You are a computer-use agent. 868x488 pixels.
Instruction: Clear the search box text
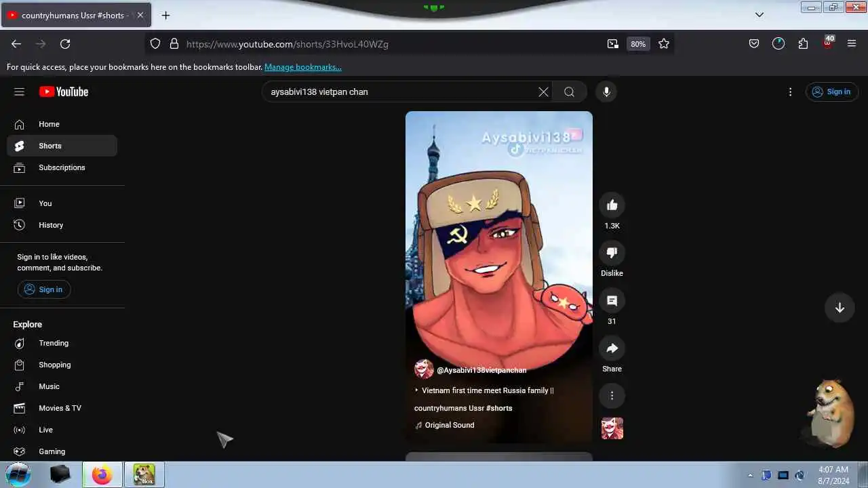pyautogui.click(x=543, y=91)
